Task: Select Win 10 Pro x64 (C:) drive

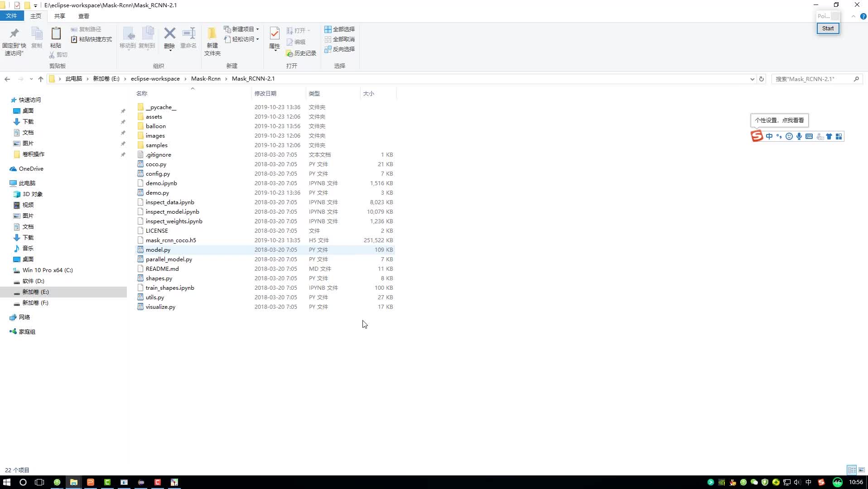Action: pyautogui.click(x=48, y=270)
